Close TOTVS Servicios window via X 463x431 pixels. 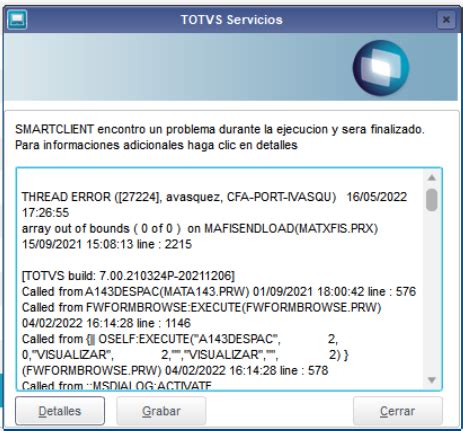[446, 20]
